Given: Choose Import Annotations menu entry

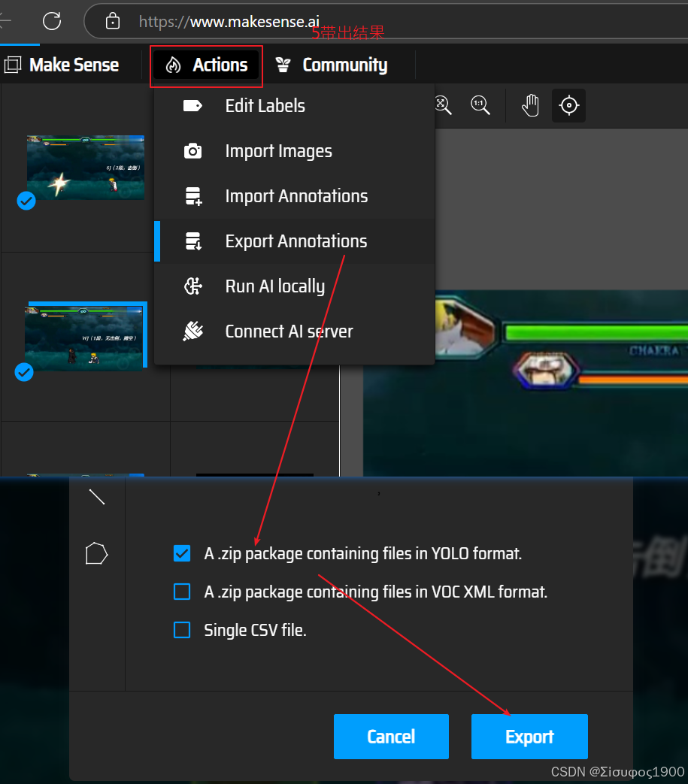Looking at the screenshot, I should 295,196.
